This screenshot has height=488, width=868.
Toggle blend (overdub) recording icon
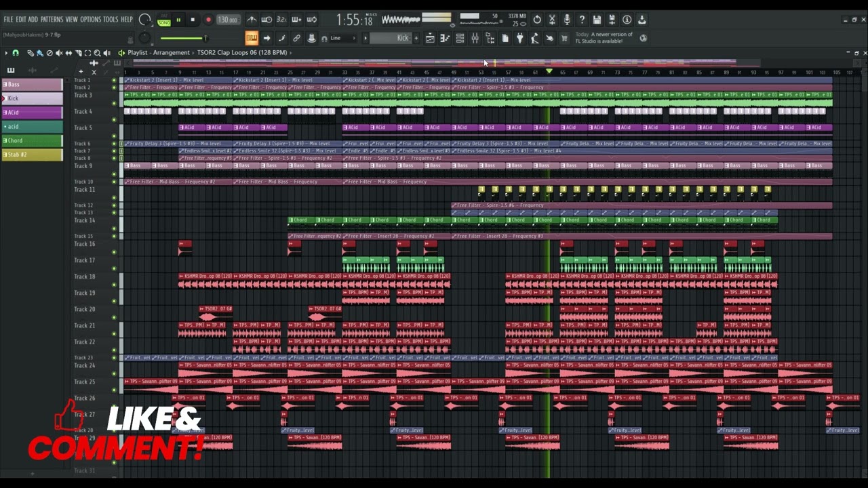tap(296, 20)
